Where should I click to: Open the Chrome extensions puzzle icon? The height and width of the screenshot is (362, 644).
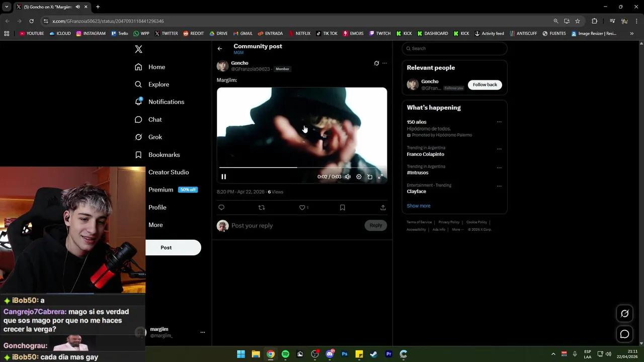[x=594, y=21]
